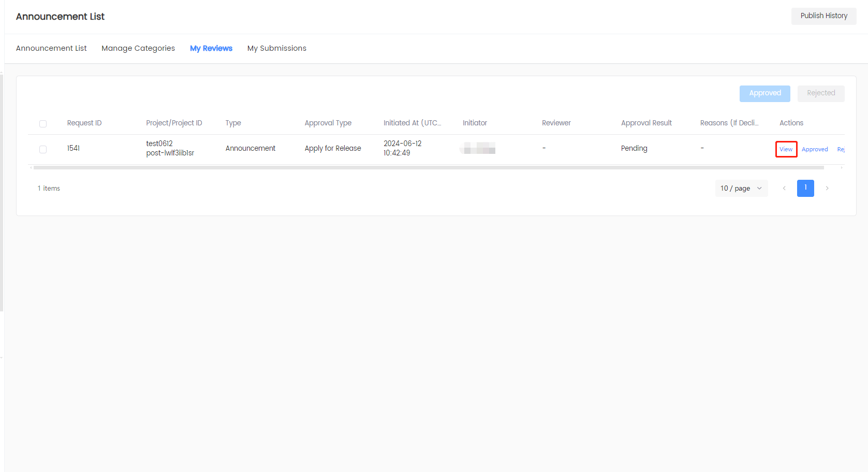The width and height of the screenshot is (868, 472).
Task: Go to the My Submissions tab
Action: pyautogui.click(x=276, y=48)
